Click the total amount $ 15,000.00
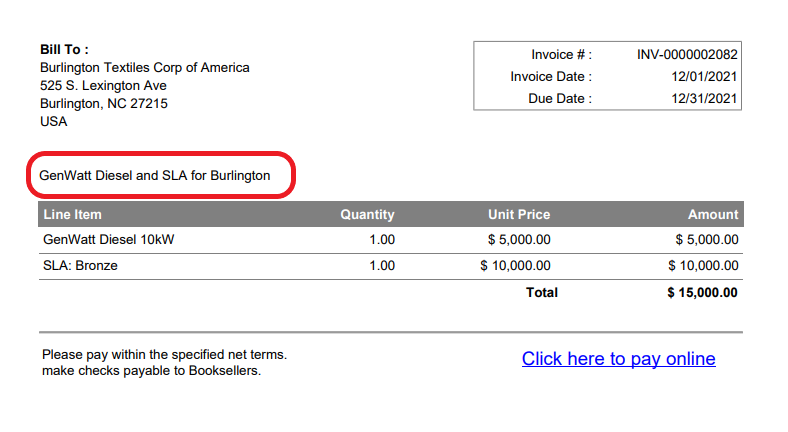The height and width of the screenshot is (432, 788). click(x=702, y=292)
